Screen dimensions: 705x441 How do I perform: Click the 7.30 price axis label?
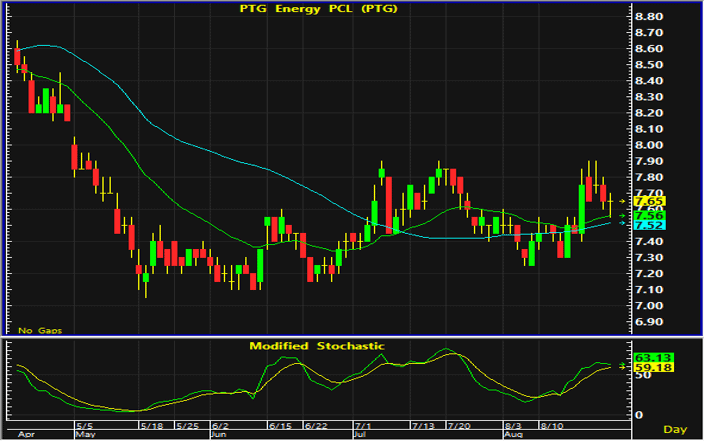649,258
